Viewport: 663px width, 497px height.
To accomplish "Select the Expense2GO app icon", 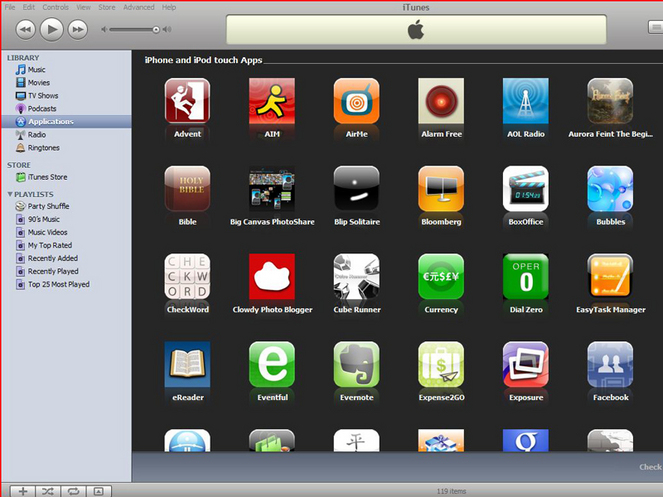I will (441, 365).
